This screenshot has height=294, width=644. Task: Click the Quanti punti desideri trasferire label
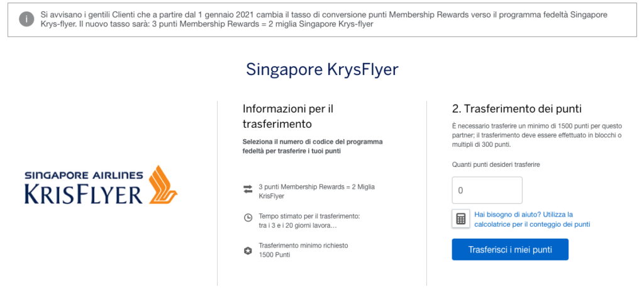[x=496, y=164]
